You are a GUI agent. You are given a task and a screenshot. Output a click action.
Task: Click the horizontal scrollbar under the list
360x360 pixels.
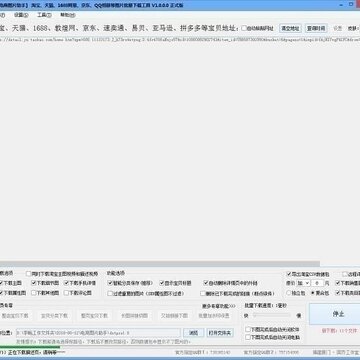coord(160,264)
